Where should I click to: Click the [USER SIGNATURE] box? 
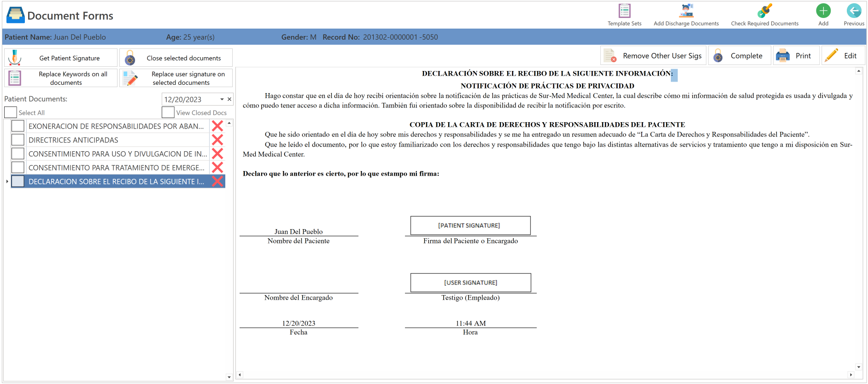click(x=470, y=283)
